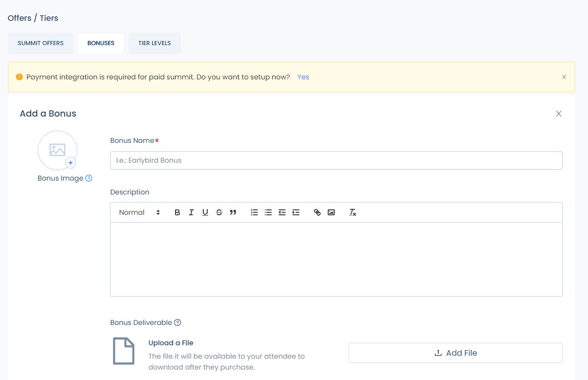Click the Bonus Image label
The image size is (588, 380).
pyautogui.click(x=60, y=178)
